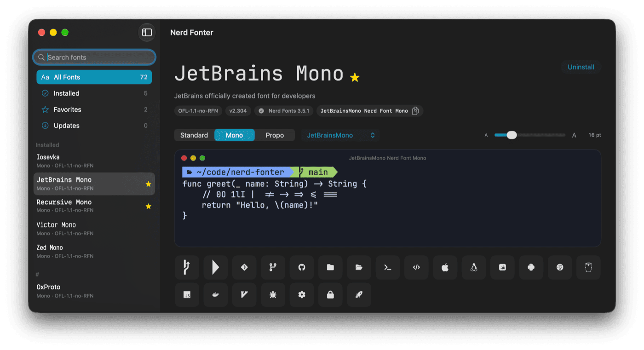The width and height of the screenshot is (644, 350).
Task: Select the git branch glyph tile
Action: pyautogui.click(x=273, y=267)
